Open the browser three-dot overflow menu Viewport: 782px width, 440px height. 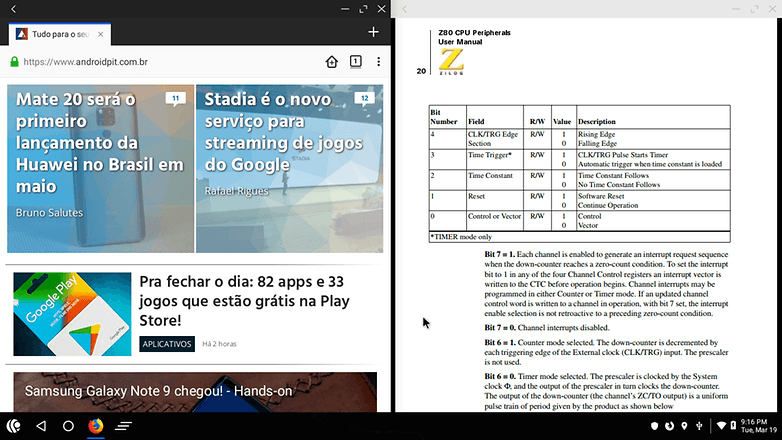(x=379, y=61)
